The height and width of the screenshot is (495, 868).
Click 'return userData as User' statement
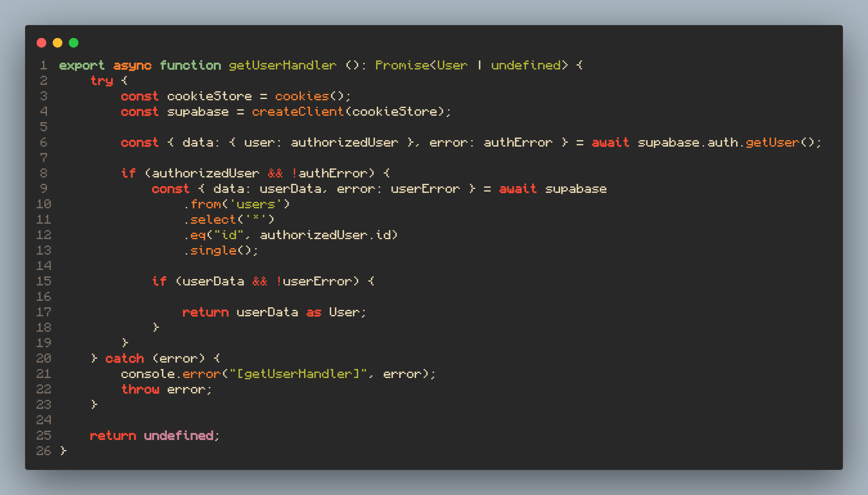tap(274, 312)
